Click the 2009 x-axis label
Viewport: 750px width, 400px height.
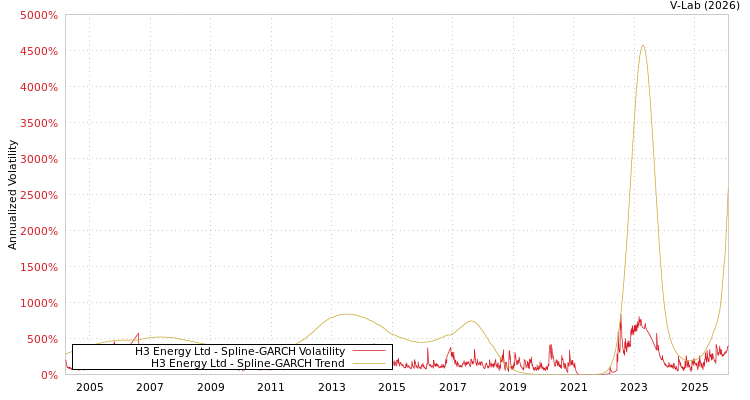tap(210, 387)
